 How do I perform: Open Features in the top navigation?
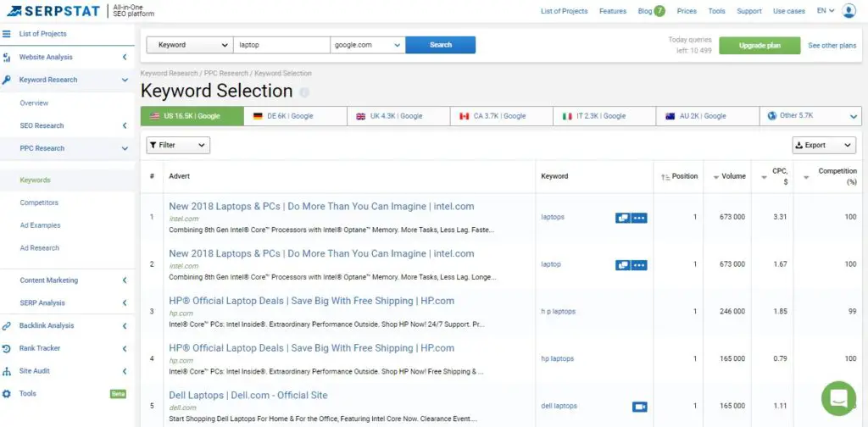[613, 11]
